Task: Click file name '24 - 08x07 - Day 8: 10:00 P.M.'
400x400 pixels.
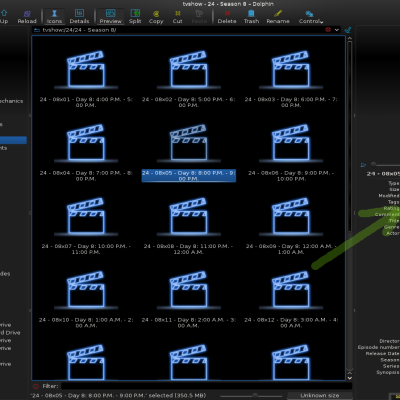Action: [86, 249]
